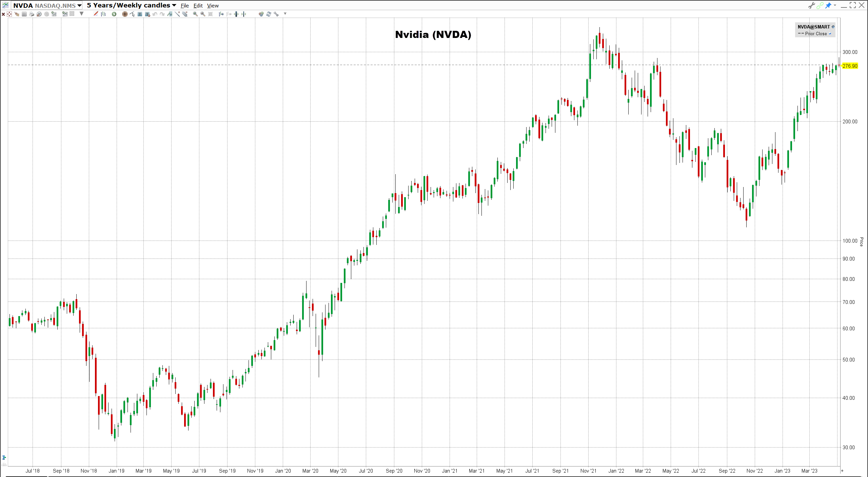Click the Jan '22 time axis label
This screenshot has width=868, height=477.
point(616,471)
